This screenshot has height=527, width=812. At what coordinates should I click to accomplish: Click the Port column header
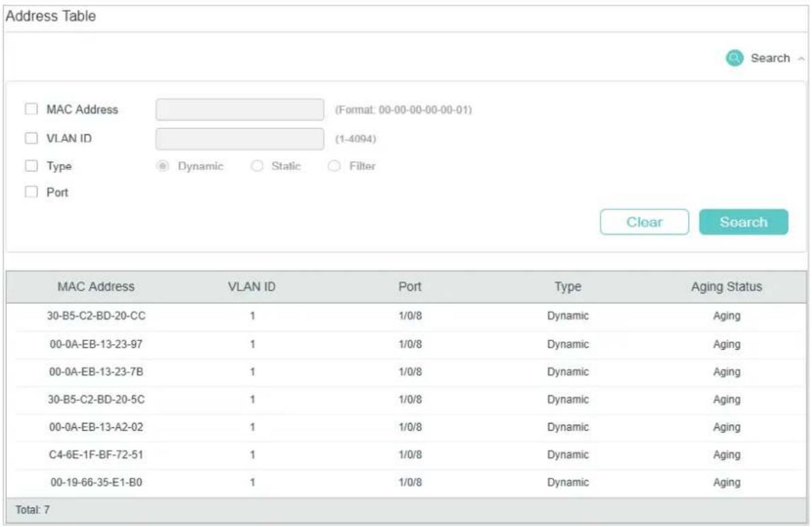coord(409,286)
